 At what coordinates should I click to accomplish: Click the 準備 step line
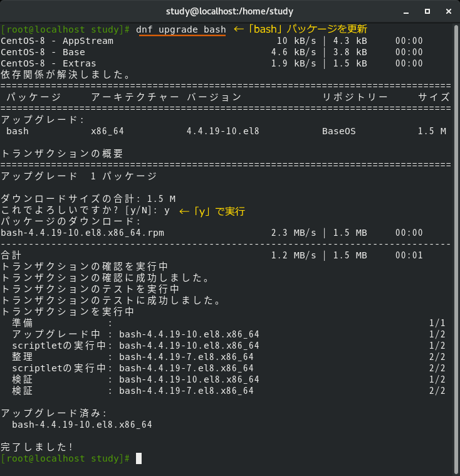point(229,323)
